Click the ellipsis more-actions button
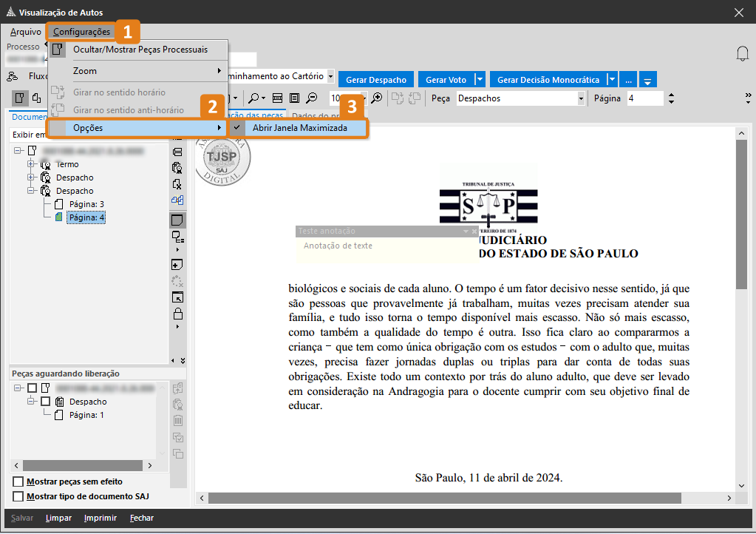756x534 pixels. (x=628, y=80)
